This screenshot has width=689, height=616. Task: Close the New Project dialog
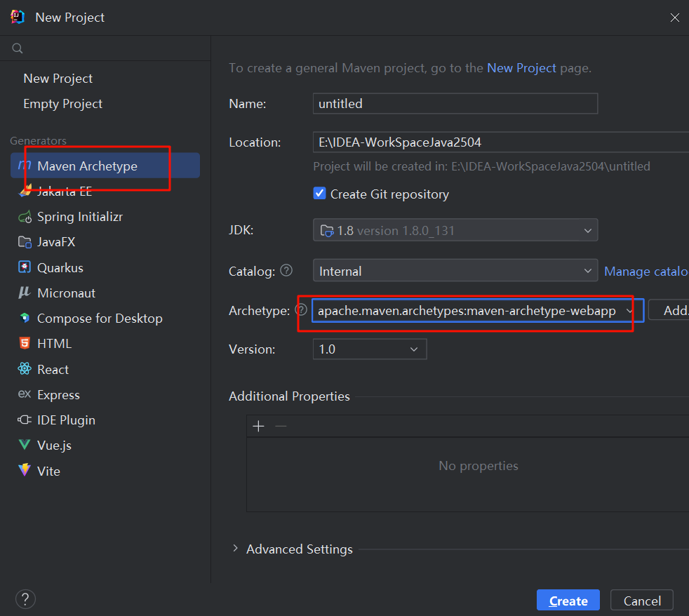pos(674,18)
